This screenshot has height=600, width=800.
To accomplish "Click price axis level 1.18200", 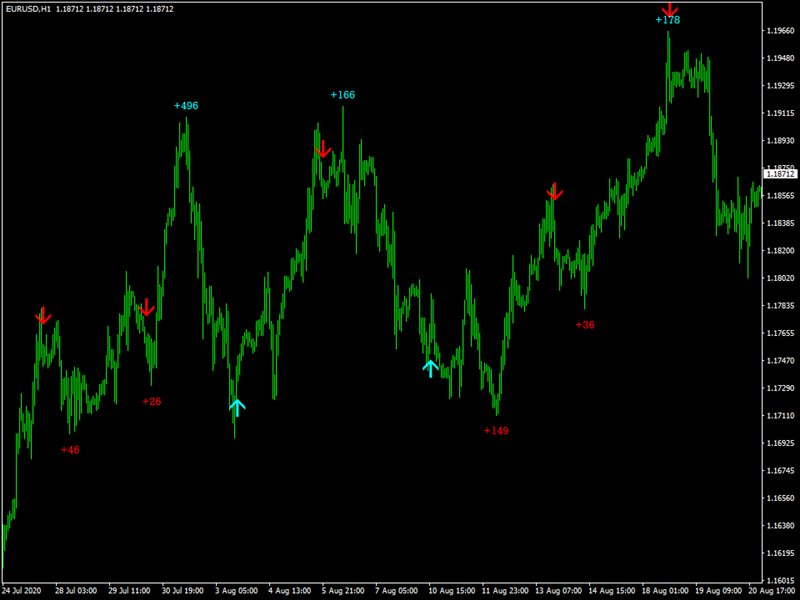I will point(781,251).
